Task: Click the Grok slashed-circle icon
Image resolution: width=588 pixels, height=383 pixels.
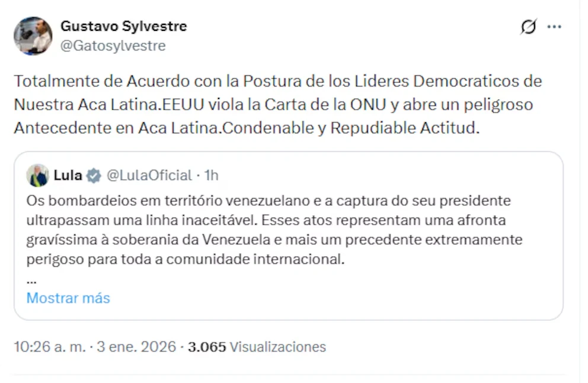Action: tap(528, 27)
